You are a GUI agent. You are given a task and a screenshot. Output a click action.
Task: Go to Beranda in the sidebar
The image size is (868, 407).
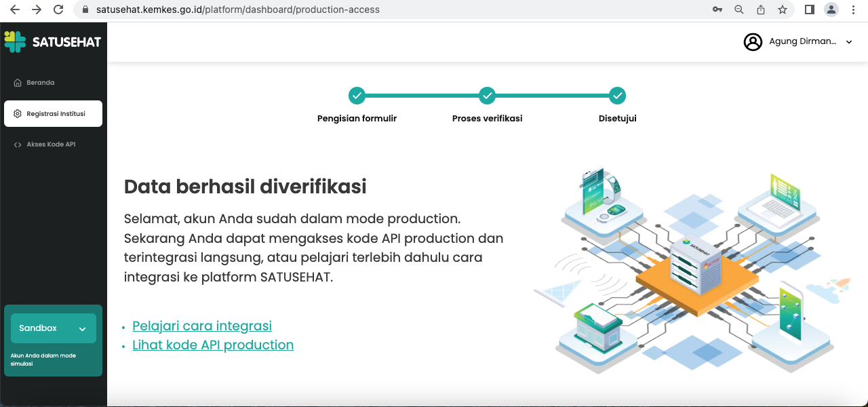(x=41, y=83)
